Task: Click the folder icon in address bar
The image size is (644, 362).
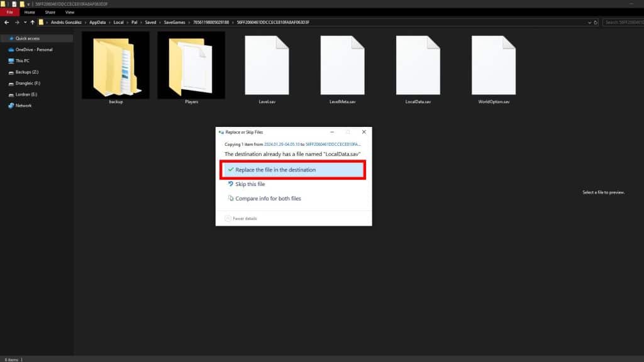Action: 41,22
